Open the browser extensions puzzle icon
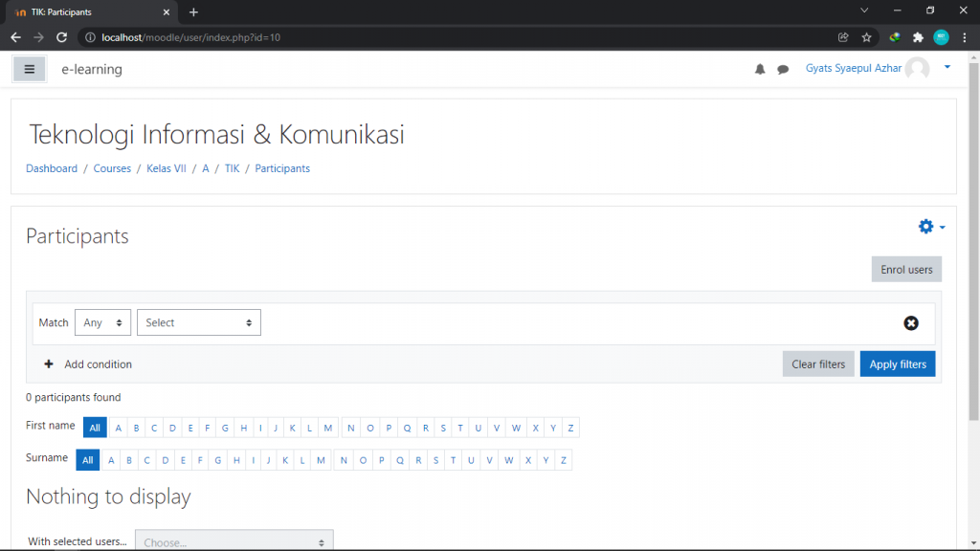The height and width of the screenshot is (551, 980). pos(918,37)
